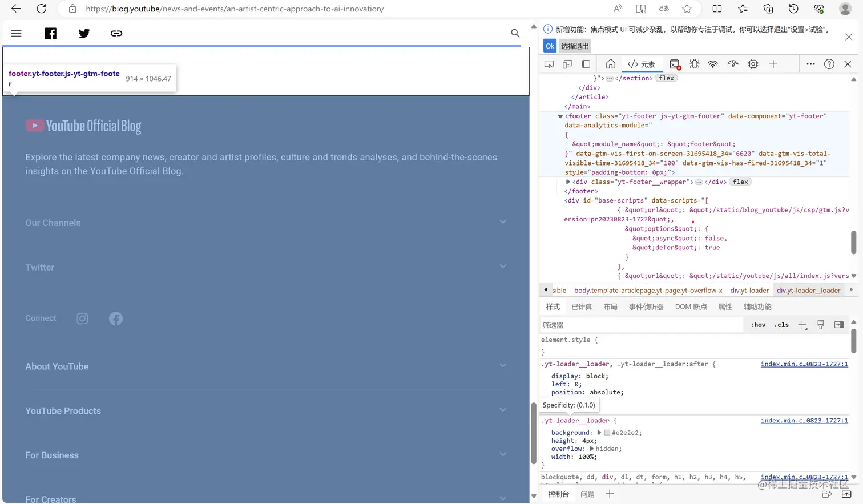Toggle device emulation mode
The height and width of the screenshot is (504, 863).
567,64
